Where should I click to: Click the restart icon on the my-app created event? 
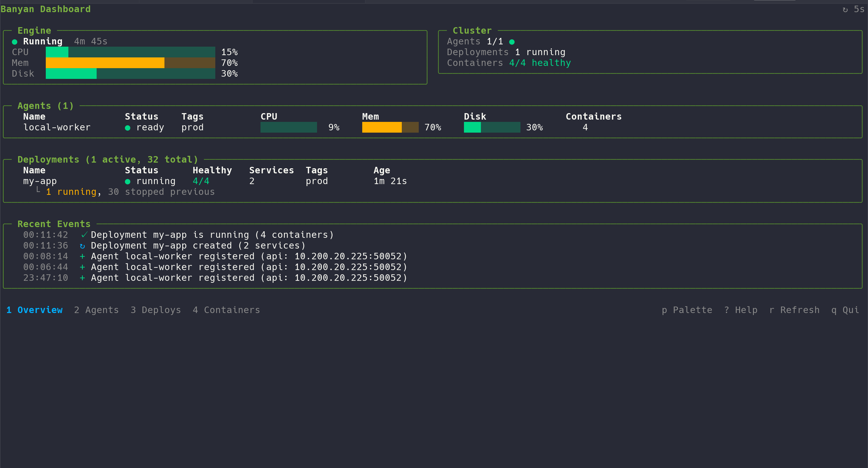pos(82,245)
